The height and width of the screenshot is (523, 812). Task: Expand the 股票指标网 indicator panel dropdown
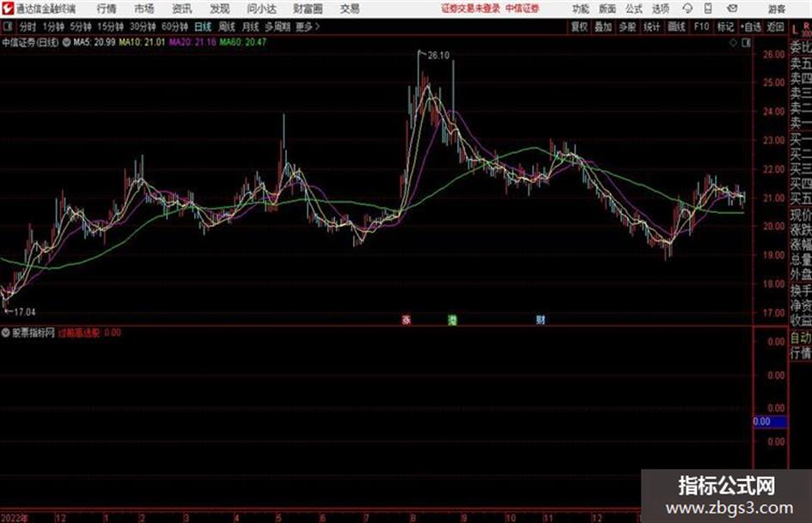click(x=6, y=332)
